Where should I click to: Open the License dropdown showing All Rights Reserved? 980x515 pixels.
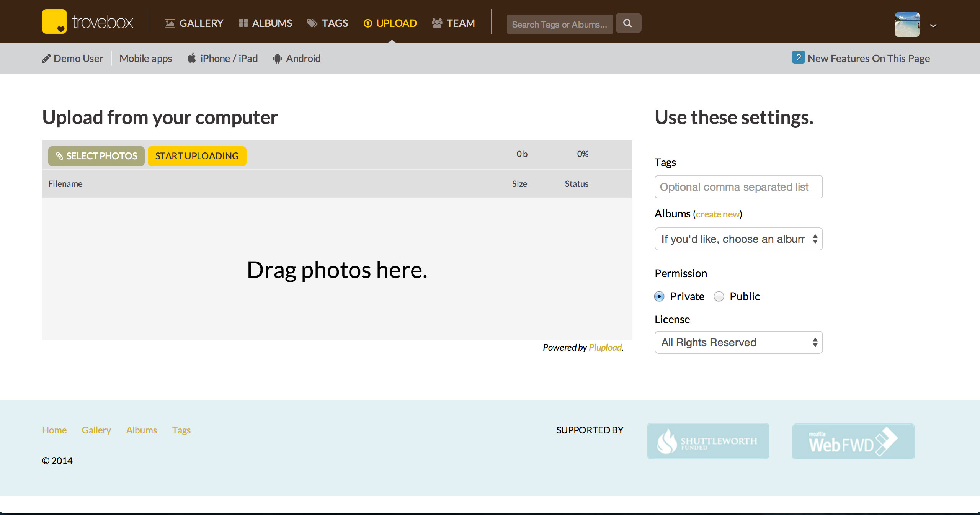(738, 342)
